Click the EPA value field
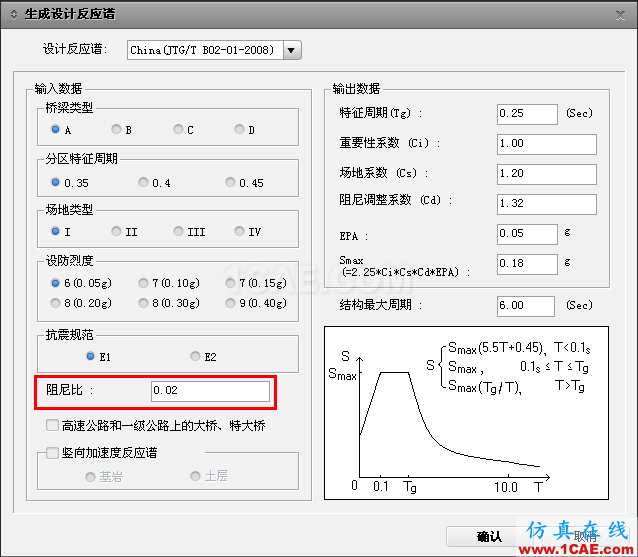The image size is (638, 557). pos(527,234)
